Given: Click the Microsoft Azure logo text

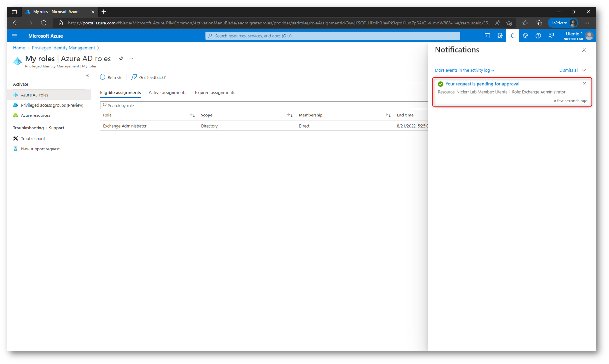Looking at the screenshot, I should (x=46, y=36).
